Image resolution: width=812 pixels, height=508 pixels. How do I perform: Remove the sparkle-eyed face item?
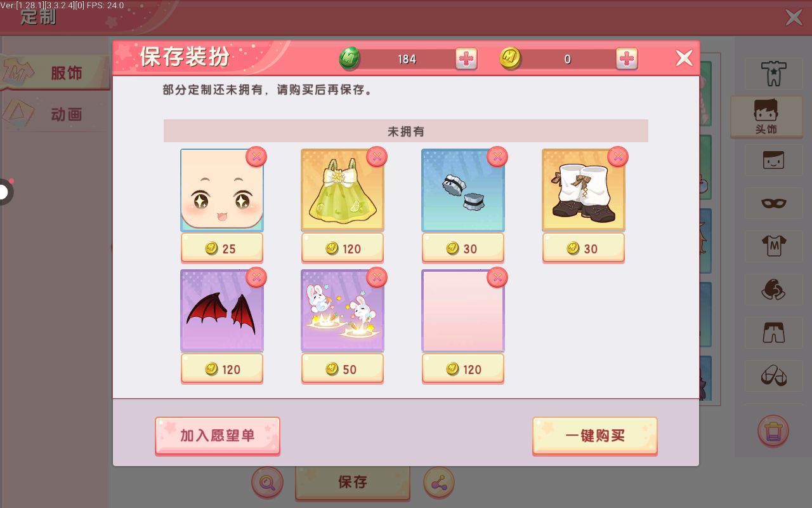coord(256,156)
